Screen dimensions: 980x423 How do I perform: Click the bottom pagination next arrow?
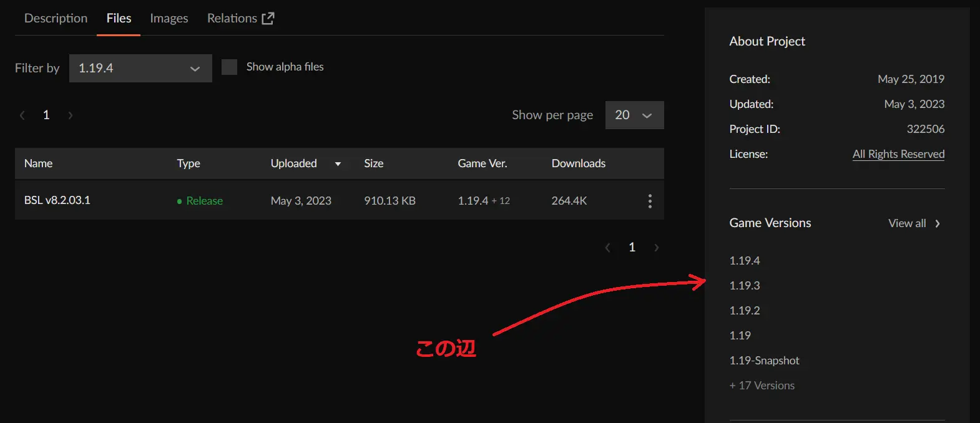656,248
